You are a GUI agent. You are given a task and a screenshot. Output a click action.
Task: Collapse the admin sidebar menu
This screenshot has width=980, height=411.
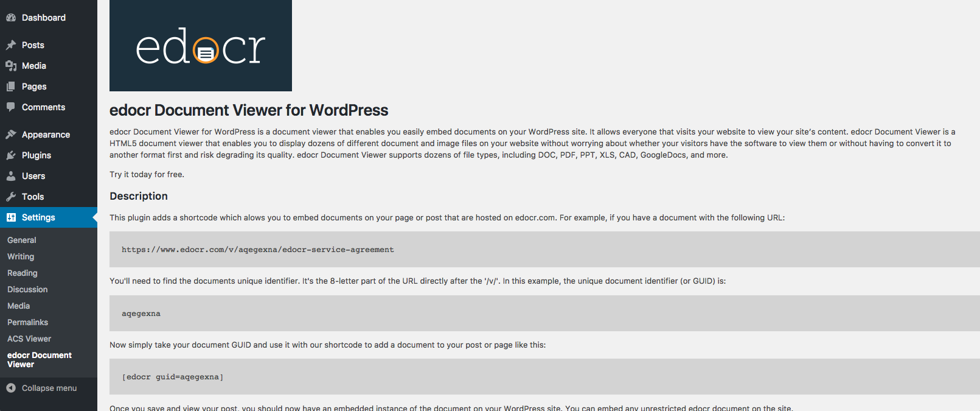click(x=49, y=388)
